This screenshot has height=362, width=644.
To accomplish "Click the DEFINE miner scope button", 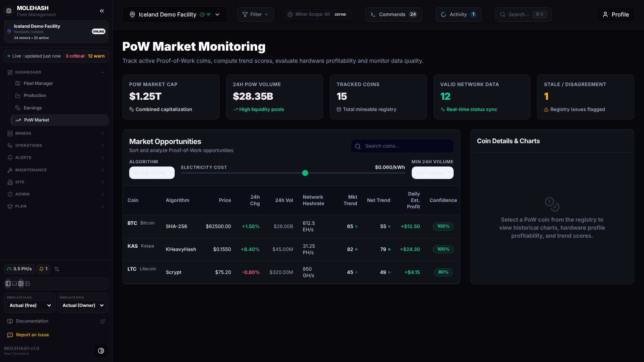I will click(x=340, y=14).
